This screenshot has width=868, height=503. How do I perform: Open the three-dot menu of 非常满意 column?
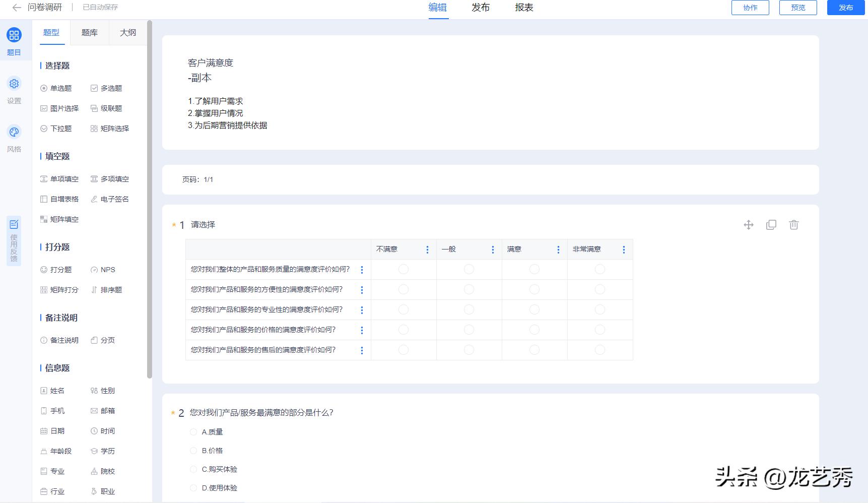[x=624, y=249]
